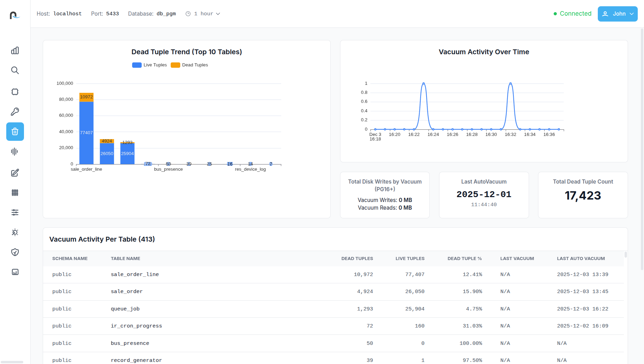Open the waveform activity icon

pos(15,152)
